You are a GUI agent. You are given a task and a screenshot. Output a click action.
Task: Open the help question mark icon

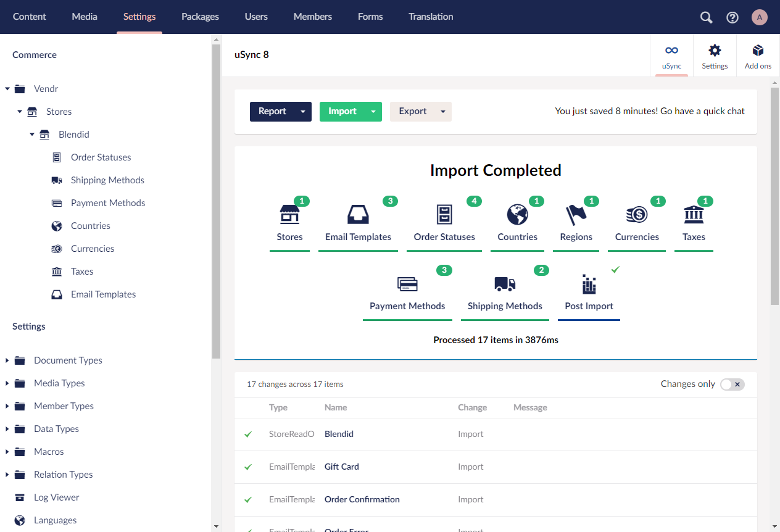[x=732, y=17]
